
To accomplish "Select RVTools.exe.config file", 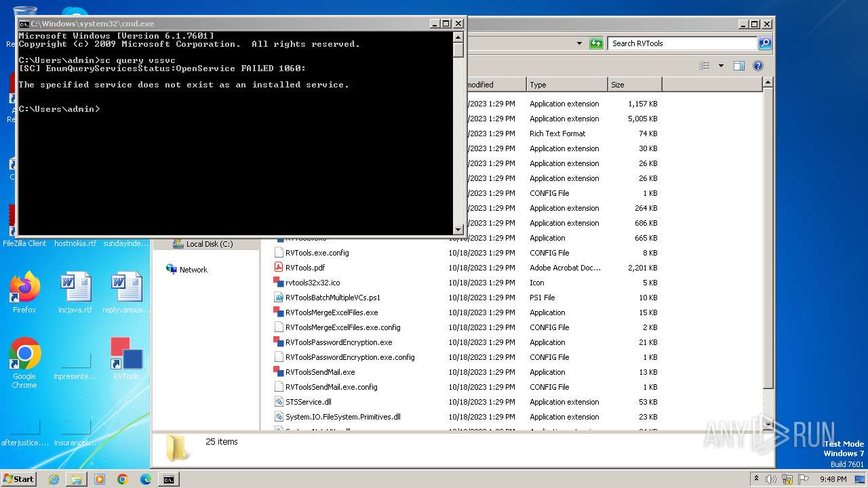I will pos(317,253).
